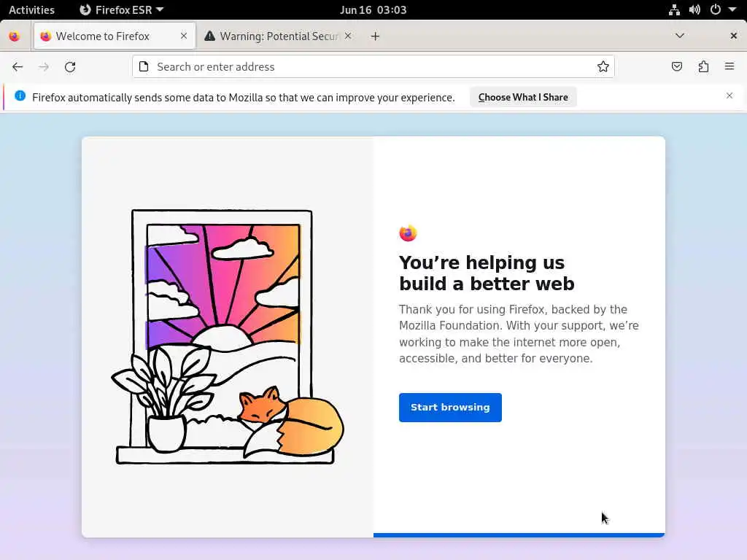Viewport: 747px width, 560px height.
Task: Bookmark this page with the star
Action: [603, 66]
